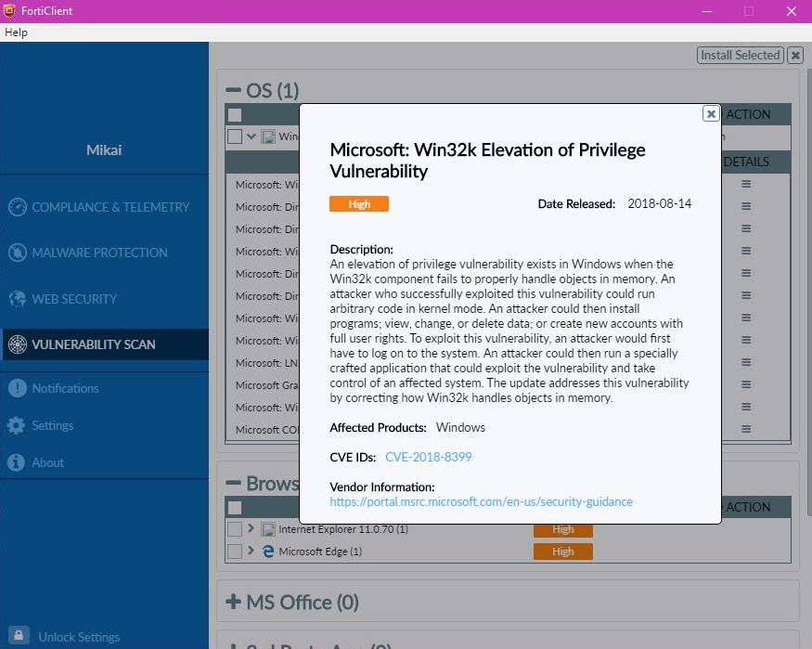
Task: Click the Microsoft: LN row text
Action: click(266, 363)
